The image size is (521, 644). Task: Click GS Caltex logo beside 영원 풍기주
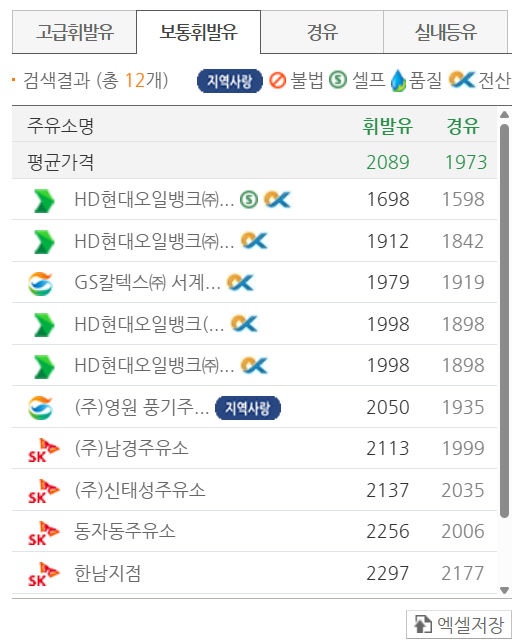[40, 408]
